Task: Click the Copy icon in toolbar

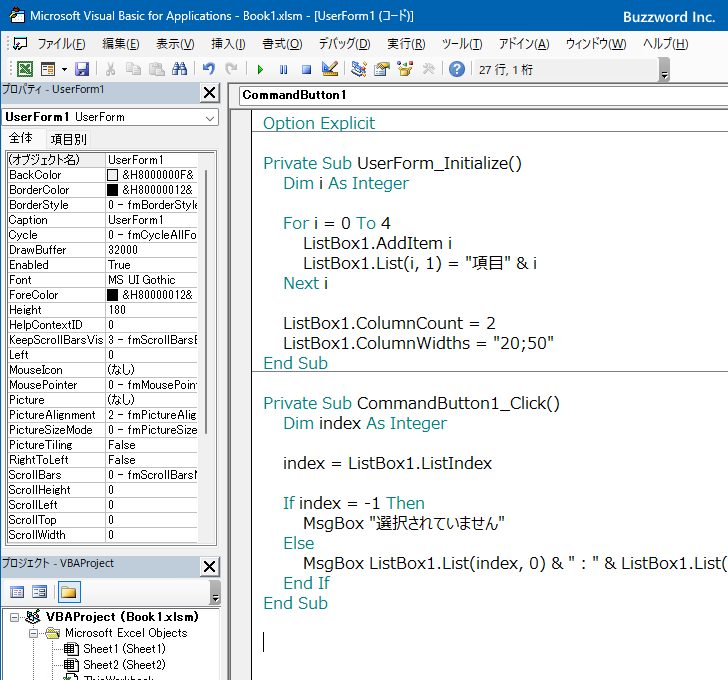Action: click(134, 69)
